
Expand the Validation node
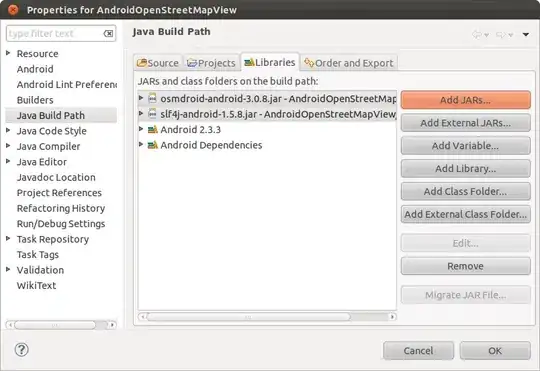click(8, 269)
